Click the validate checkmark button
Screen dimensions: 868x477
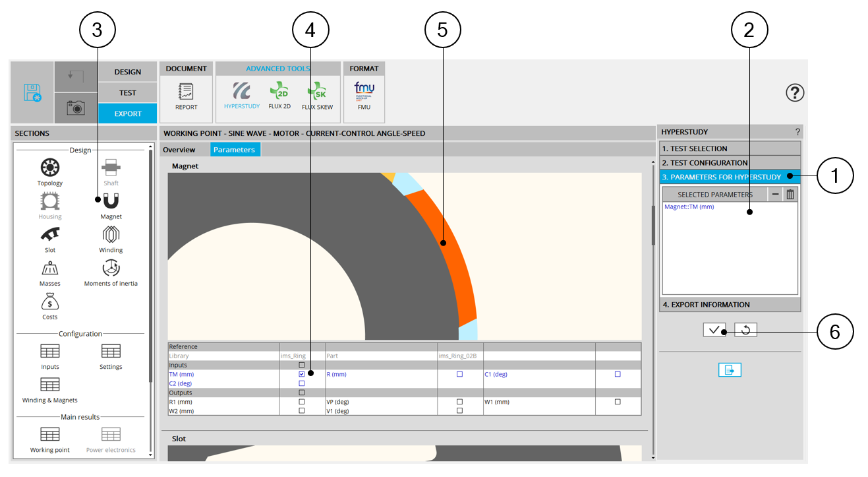[714, 330]
